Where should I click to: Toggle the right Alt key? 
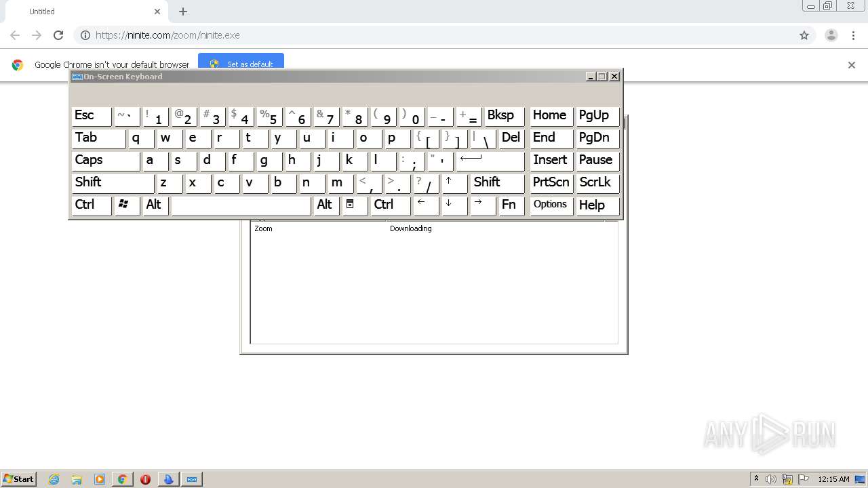point(326,205)
